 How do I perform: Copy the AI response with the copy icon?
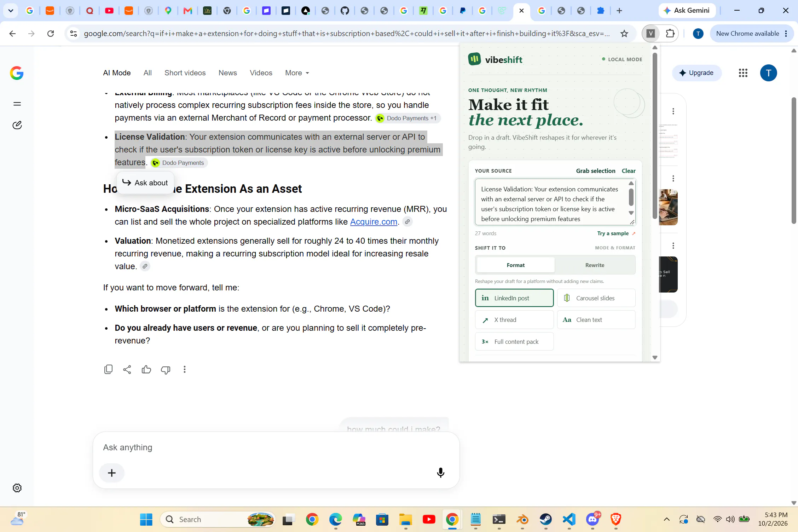[108, 370]
